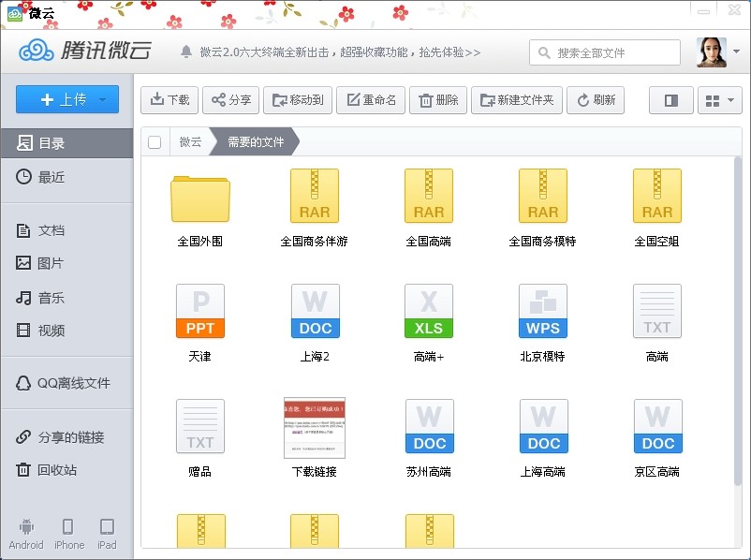Open the view mode dropdown arrow
This screenshot has width=751, height=560.
730,99
